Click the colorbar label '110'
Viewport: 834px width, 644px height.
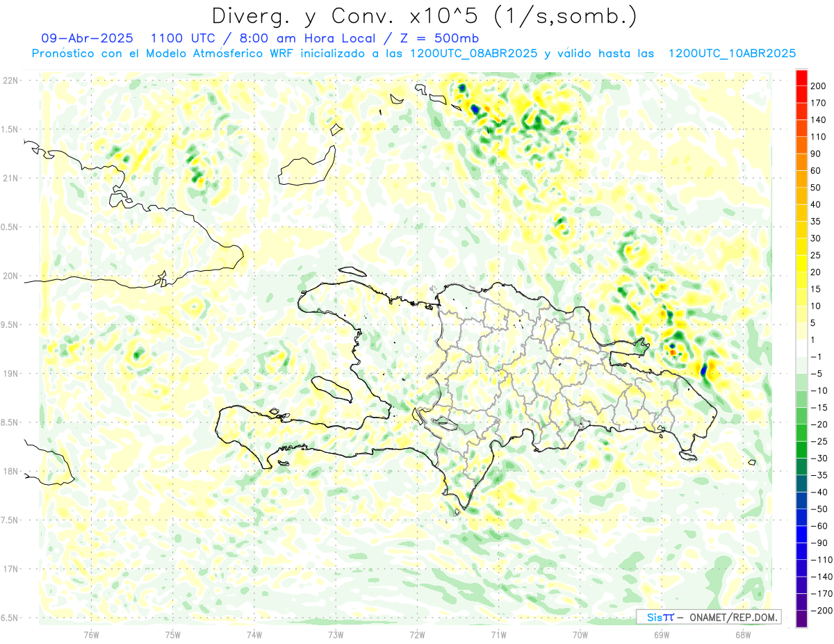point(819,137)
